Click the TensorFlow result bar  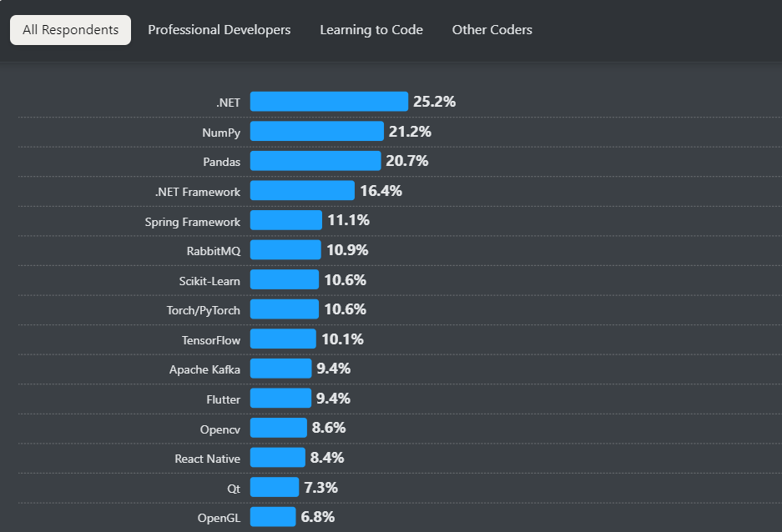(x=282, y=339)
